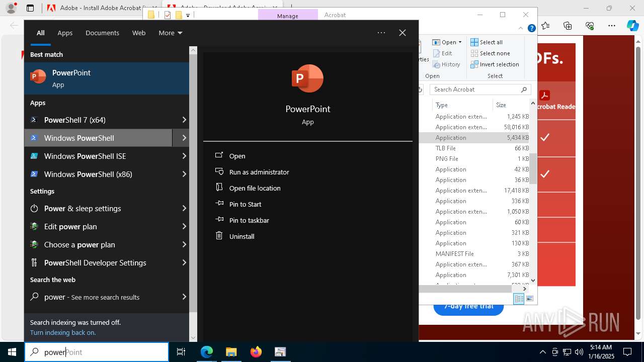Open File Explorer from the taskbar

[x=231, y=352]
